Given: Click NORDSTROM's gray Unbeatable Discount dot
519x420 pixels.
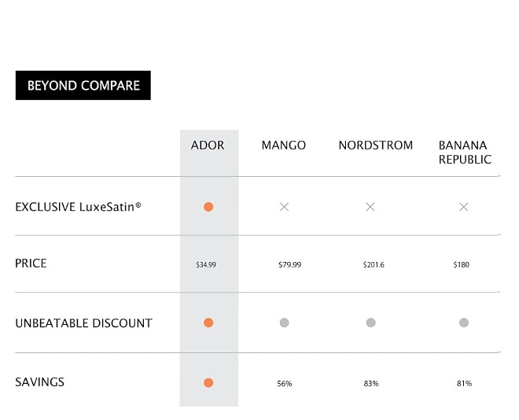Looking at the screenshot, I should (370, 322).
